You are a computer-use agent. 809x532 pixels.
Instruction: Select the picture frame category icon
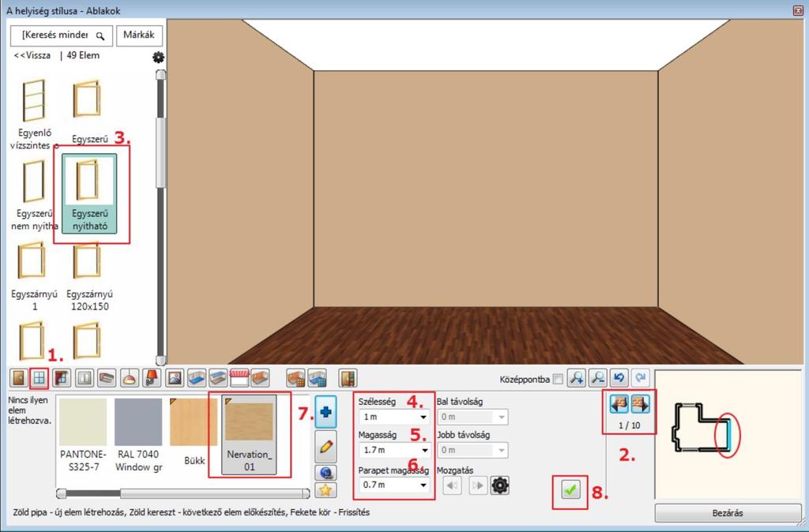[175, 378]
